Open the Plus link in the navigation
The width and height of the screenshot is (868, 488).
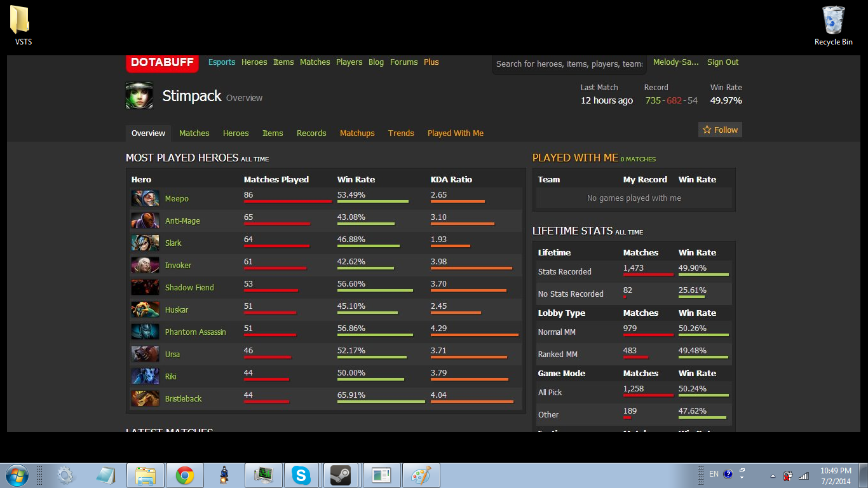tap(431, 62)
